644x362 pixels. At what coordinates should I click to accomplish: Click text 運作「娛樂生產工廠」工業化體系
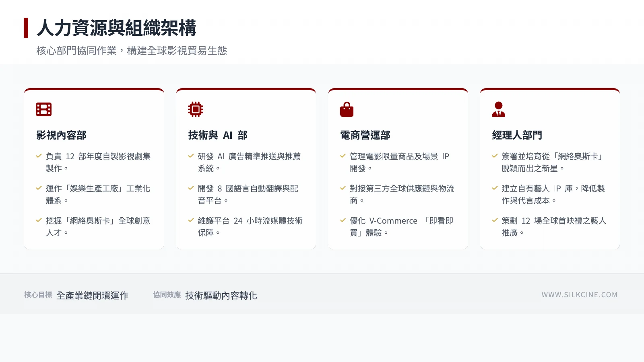(x=98, y=194)
